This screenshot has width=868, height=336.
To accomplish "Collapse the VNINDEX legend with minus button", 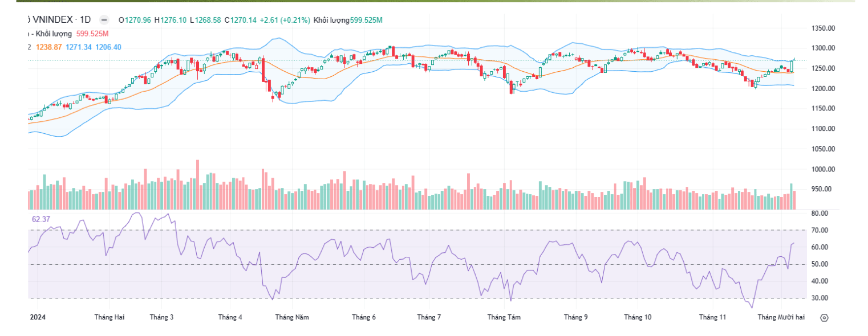I will click(x=103, y=19).
